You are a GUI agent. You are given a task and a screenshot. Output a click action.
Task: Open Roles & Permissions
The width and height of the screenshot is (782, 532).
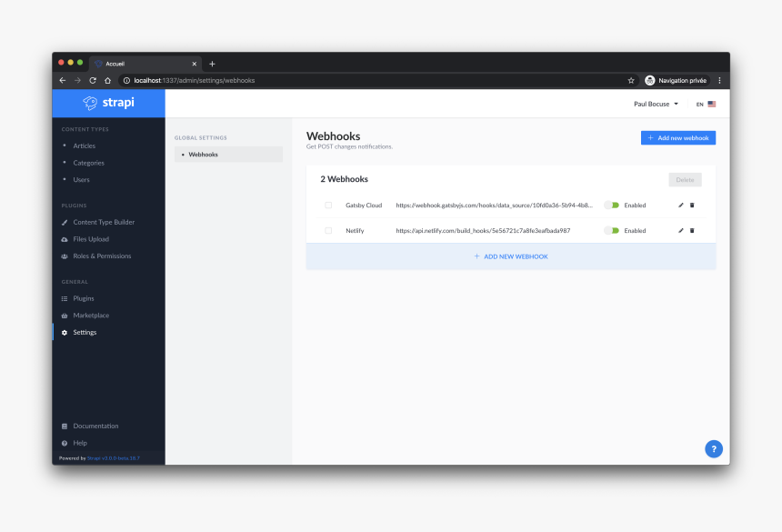pyautogui.click(x=102, y=256)
